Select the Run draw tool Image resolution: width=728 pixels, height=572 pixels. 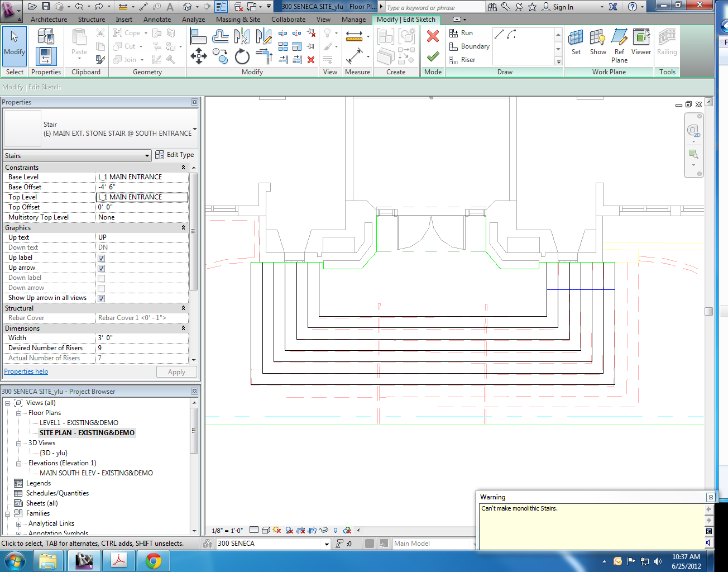click(462, 33)
